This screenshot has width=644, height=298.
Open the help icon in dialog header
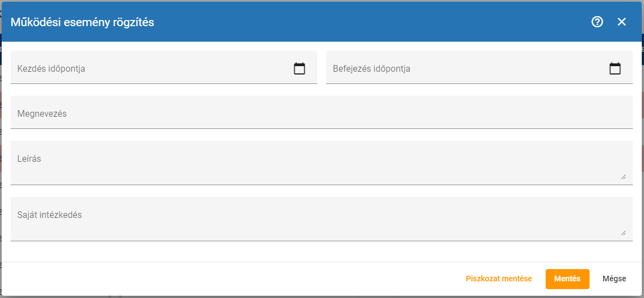597,22
